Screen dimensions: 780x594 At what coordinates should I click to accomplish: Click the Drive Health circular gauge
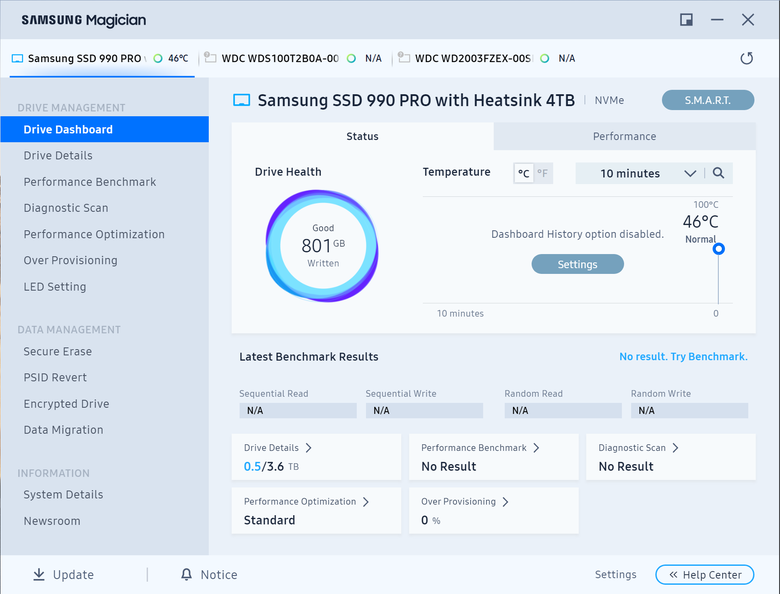click(x=322, y=246)
